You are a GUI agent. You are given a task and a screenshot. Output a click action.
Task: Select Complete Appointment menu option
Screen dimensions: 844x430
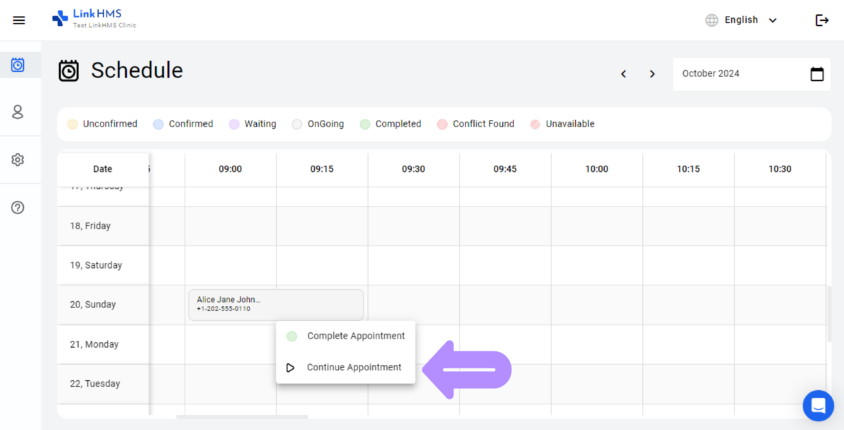355,336
